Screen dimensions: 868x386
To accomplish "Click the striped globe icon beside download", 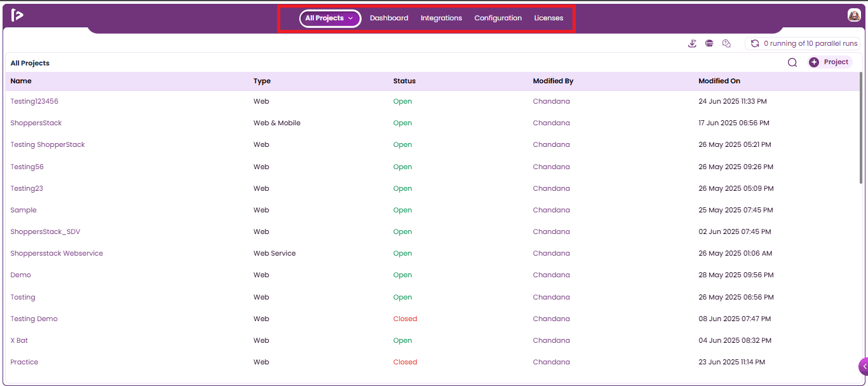I will (x=709, y=43).
